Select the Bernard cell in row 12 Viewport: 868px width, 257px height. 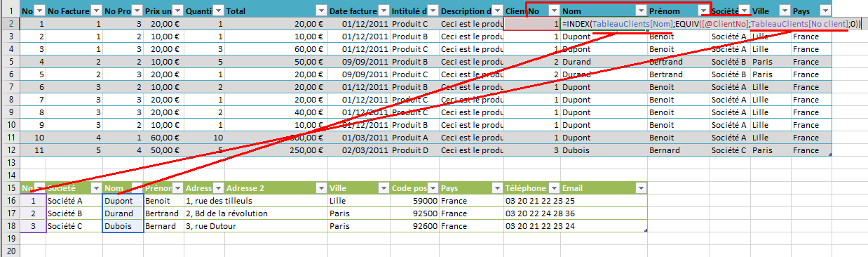click(x=678, y=150)
